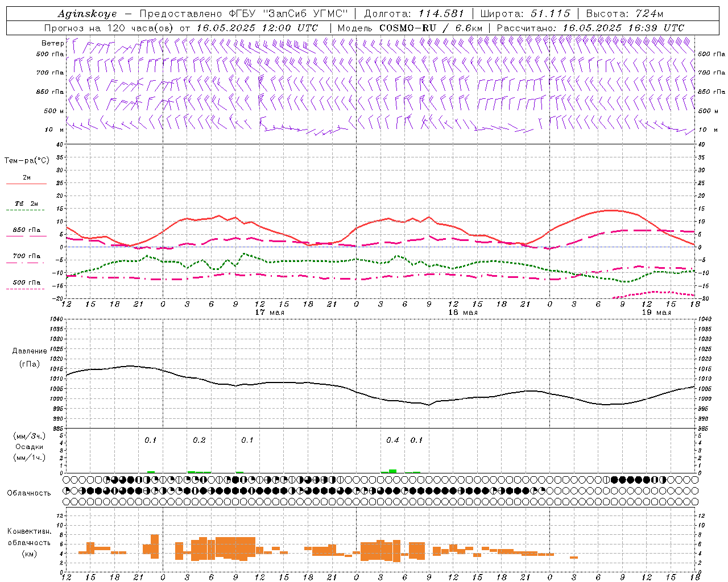Click the 850 гПа legend in temperature panel
This screenshot has height=582, width=728.
27,230
